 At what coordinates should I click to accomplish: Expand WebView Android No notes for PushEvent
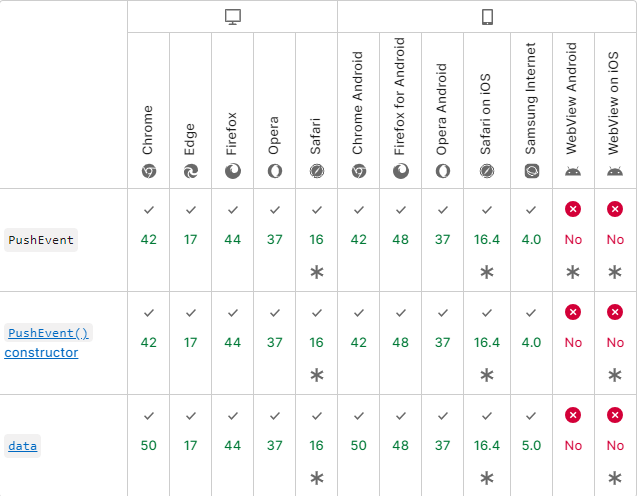[x=573, y=272]
